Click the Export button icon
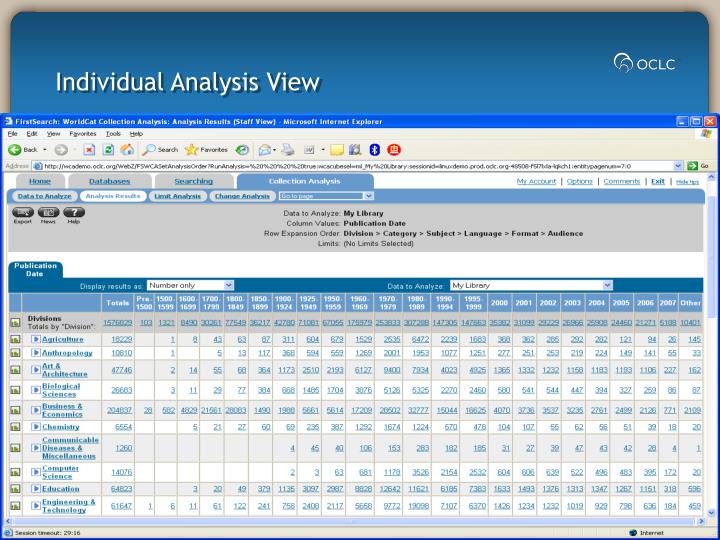Viewport: 720px width, 540px height. click(x=22, y=213)
